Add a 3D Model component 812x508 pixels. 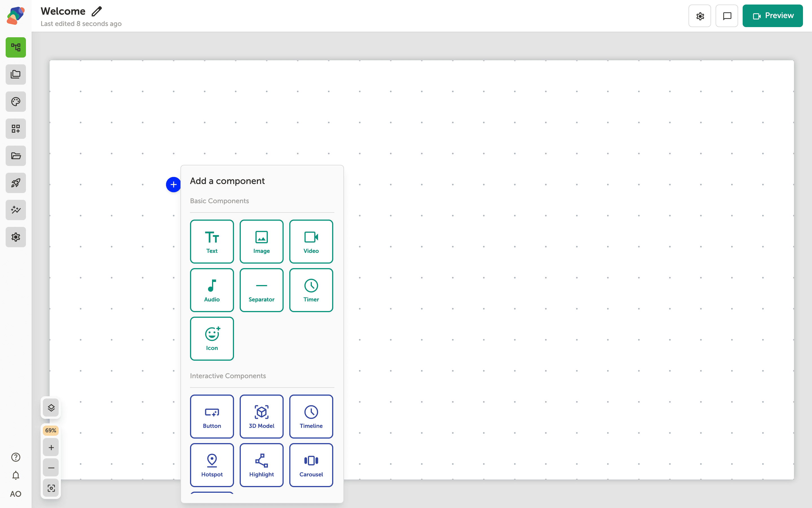pyautogui.click(x=262, y=417)
